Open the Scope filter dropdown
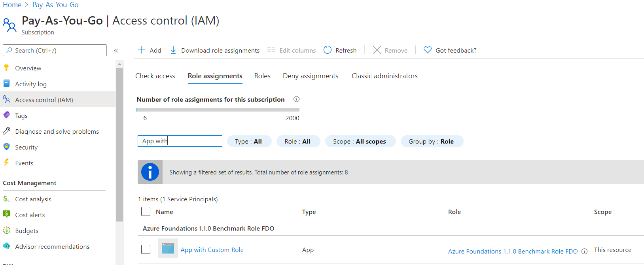The width and height of the screenshot is (644, 265). point(360,142)
